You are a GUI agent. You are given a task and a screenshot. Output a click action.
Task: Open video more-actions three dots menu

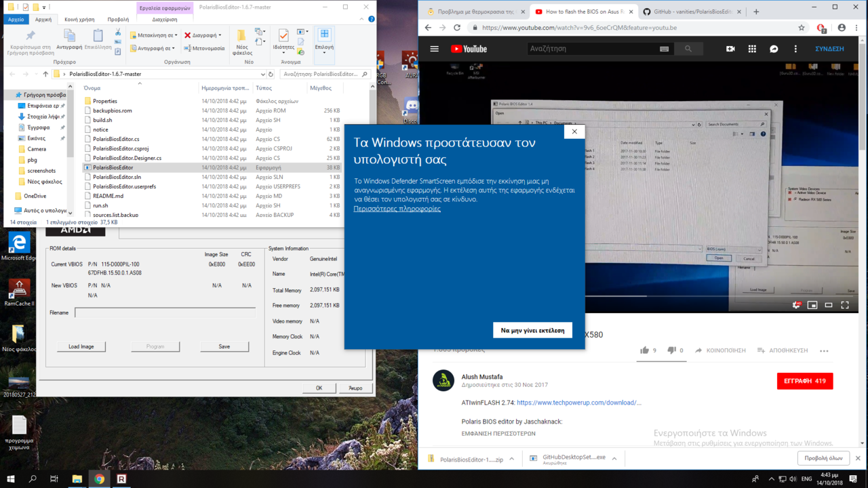pyautogui.click(x=824, y=350)
